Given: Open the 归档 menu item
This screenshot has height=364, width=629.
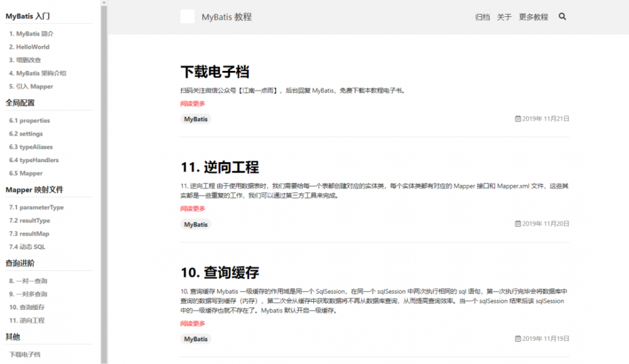Looking at the screenshot, I should [482, 17].
